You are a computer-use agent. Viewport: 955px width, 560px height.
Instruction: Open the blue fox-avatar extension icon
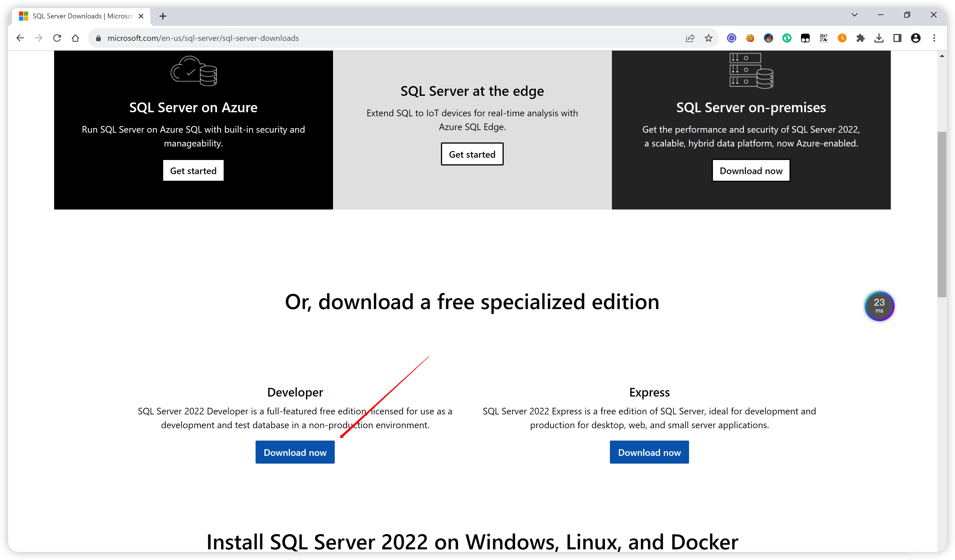point(768,38)
